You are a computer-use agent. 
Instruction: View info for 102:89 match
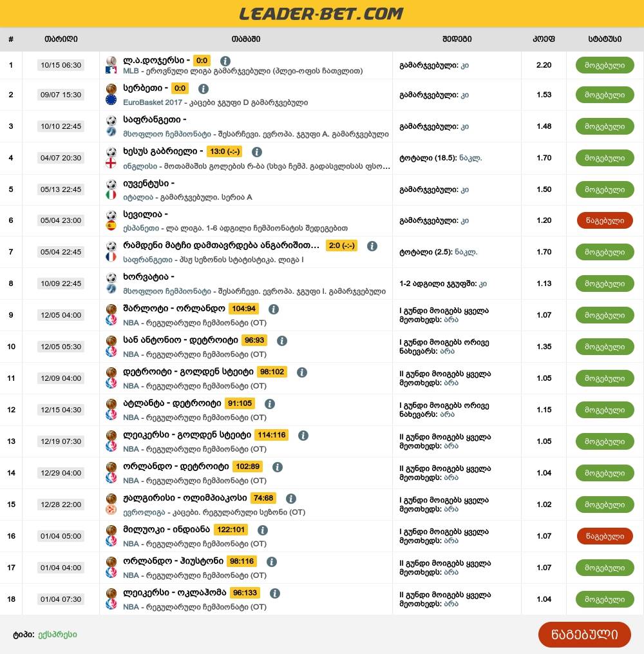click(x=277, y=466)
